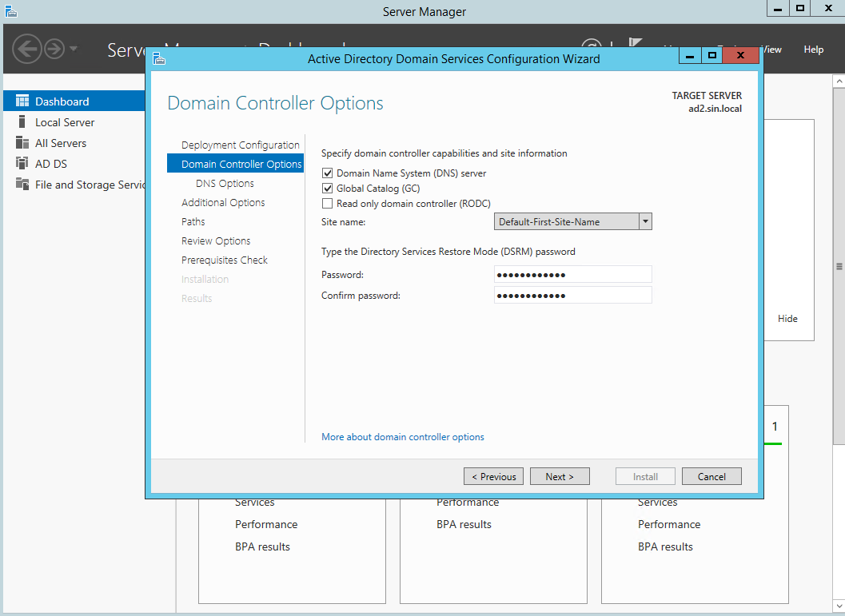This screenshot has height=616, width=845.
Task: Close the Configuration Wizard window
Action: pyautogui.click(x=740, y=55)
